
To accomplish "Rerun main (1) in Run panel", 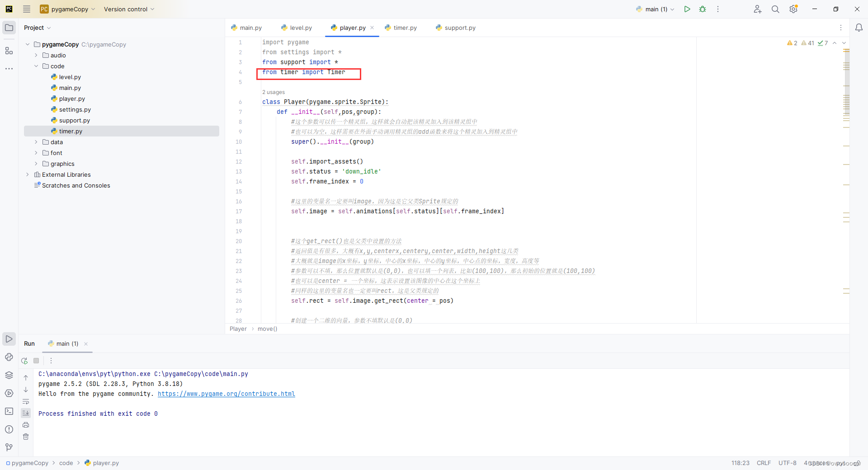I will [24, 361].
